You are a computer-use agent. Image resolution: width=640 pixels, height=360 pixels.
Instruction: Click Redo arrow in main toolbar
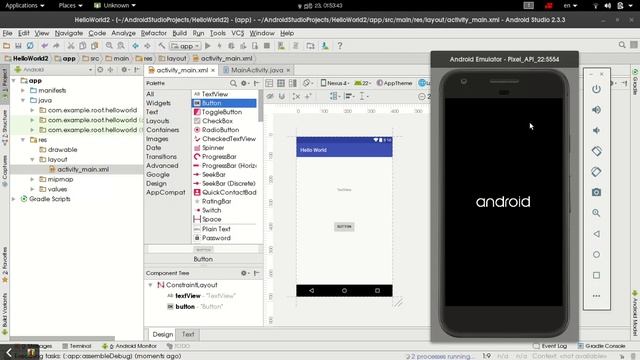(x=56, y=46)
